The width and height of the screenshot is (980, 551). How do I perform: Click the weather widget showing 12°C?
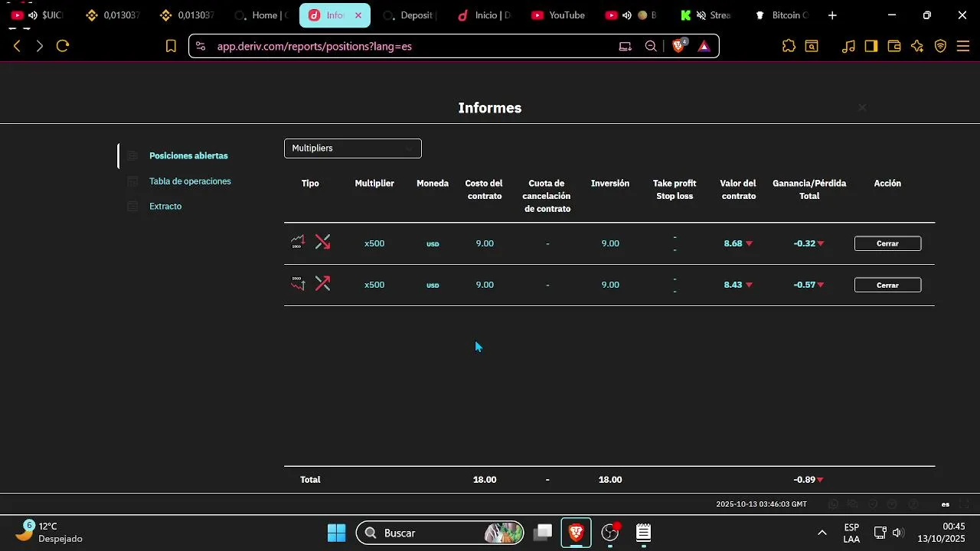tap(51, 532)
